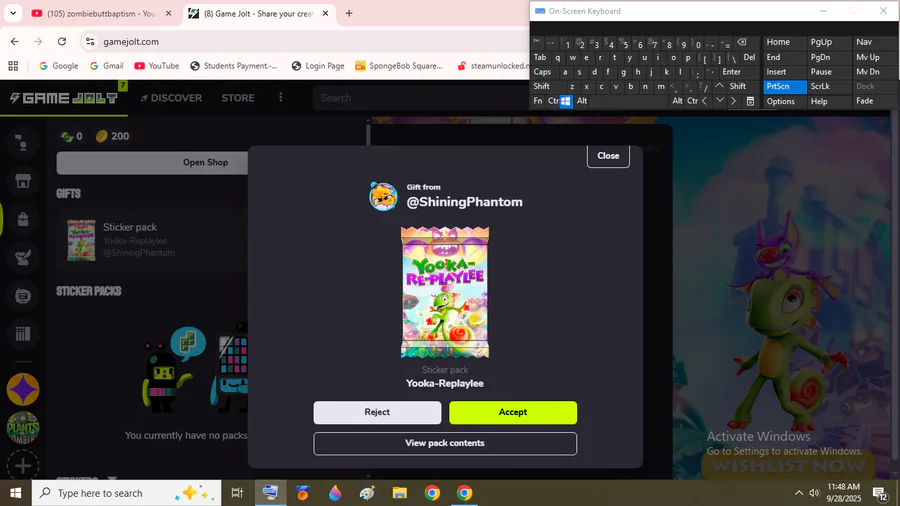Click Options key on On-Screen Keyboard

tap(785, 101)
